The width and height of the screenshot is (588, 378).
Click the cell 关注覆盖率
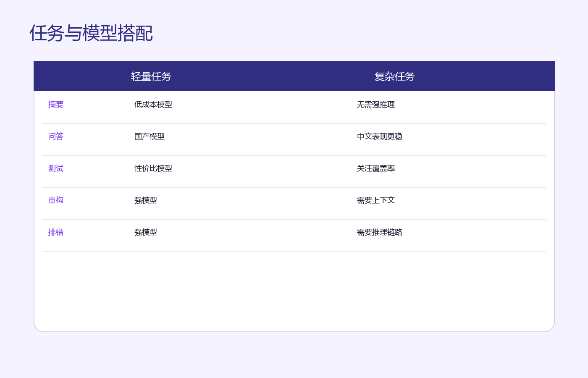(376, 168)
